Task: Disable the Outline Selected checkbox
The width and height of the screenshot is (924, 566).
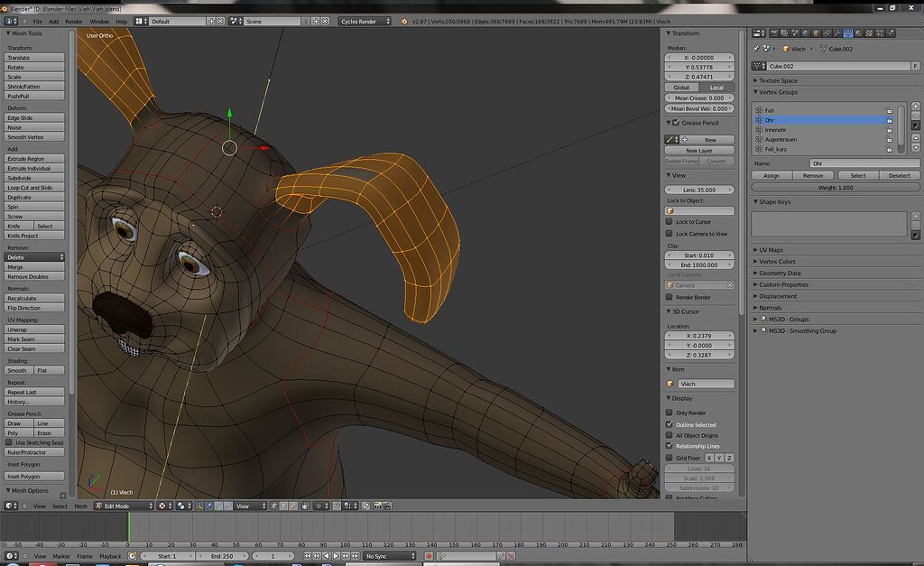Action: coord(670,424)
